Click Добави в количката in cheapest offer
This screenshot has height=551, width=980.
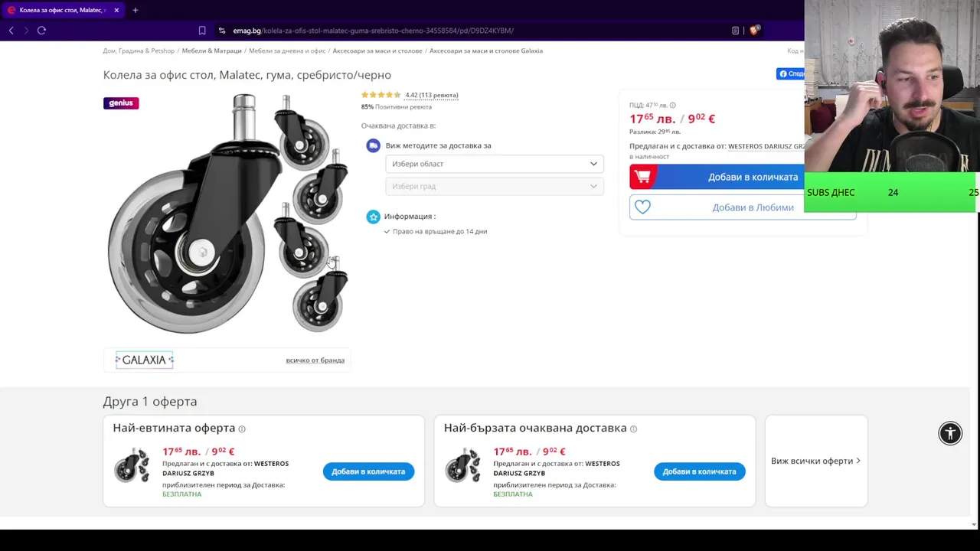pos(368,471)
